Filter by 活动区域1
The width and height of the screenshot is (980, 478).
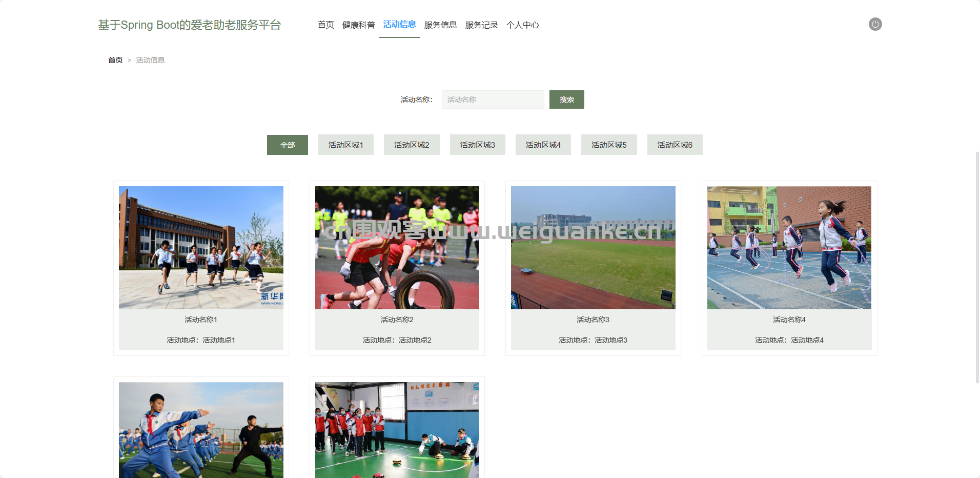pyautogui.click(x=345, y=145)
